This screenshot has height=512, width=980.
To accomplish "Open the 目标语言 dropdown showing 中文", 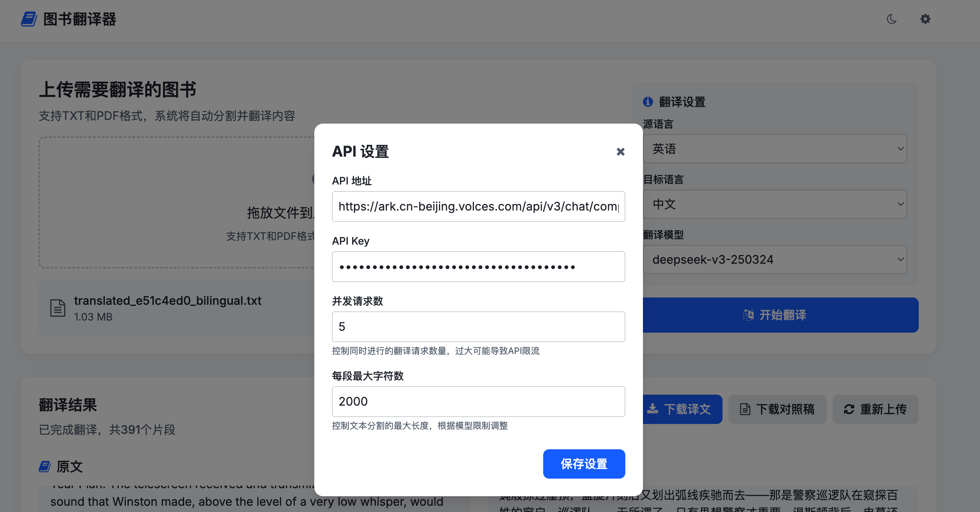I will [x=775, y=204].
